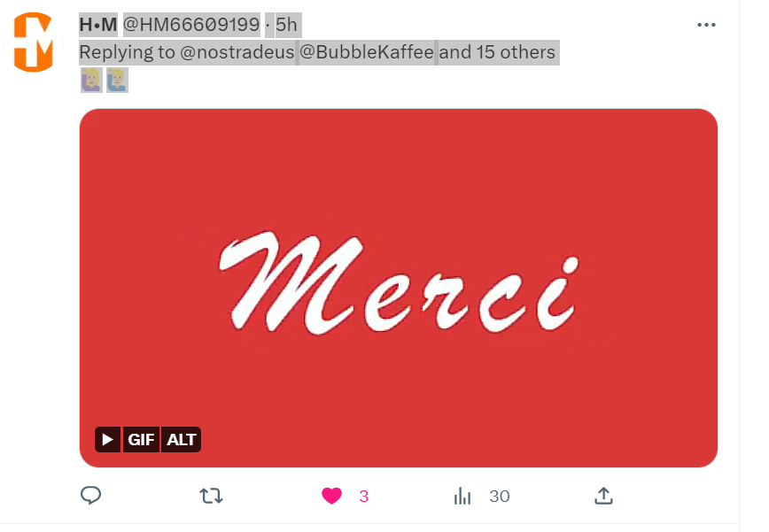This screenshot has height=532, width=769.
Task: Click the first woman raising hand emoji
Action: (92, 81)
